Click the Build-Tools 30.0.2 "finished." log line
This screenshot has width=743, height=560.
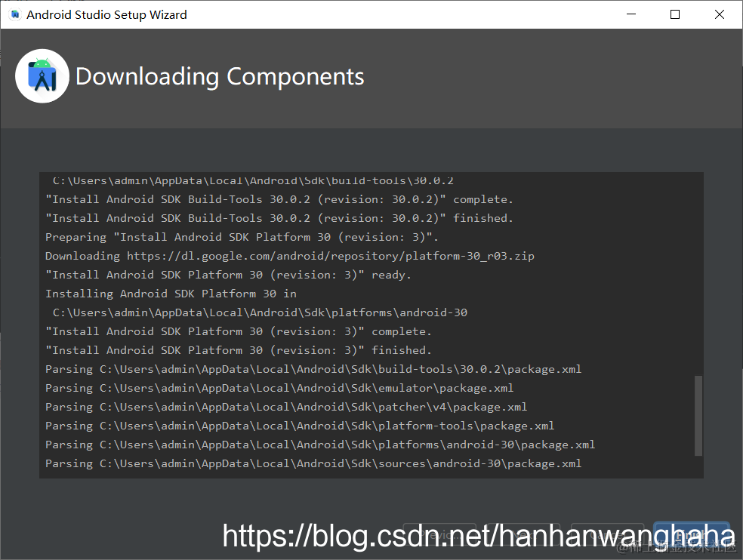[x=279, y=218]
